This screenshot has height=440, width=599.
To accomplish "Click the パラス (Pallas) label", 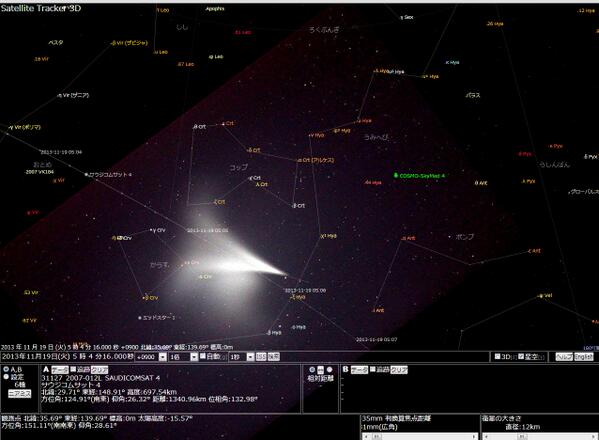I will click(x=473, y=95).
